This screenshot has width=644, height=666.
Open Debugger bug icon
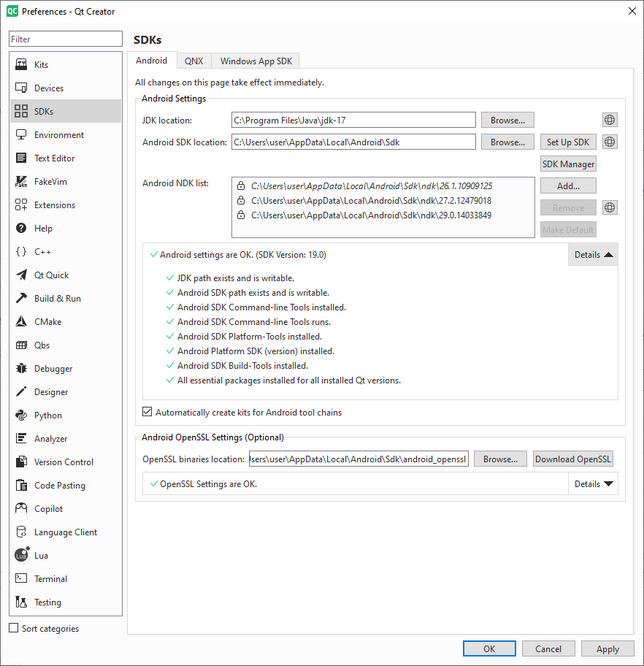[x=21, y=368]
